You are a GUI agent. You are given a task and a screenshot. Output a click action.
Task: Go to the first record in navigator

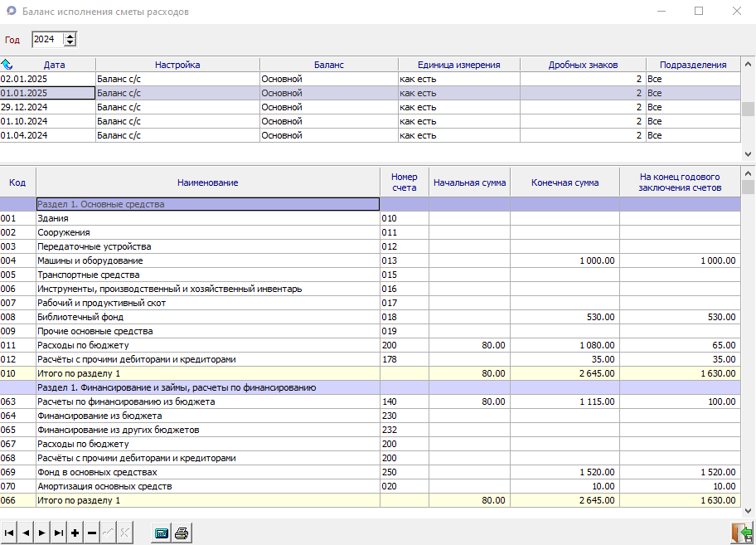[9, 533]
